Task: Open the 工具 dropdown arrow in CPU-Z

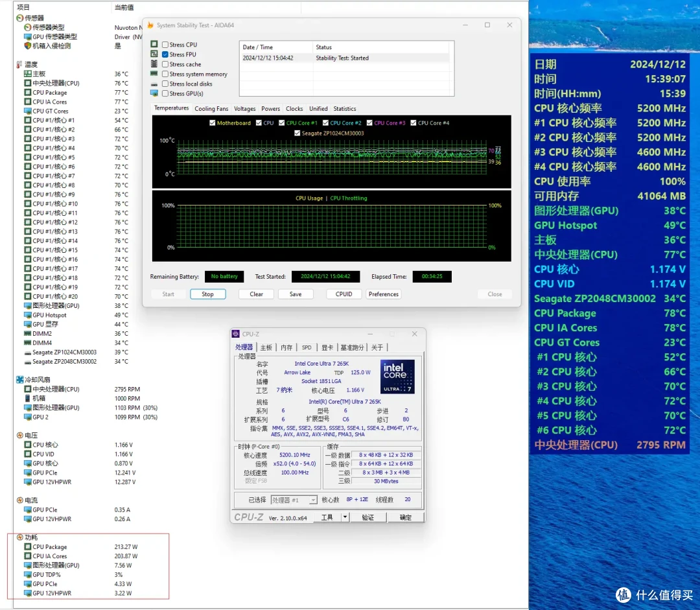Action: point(345,517)
